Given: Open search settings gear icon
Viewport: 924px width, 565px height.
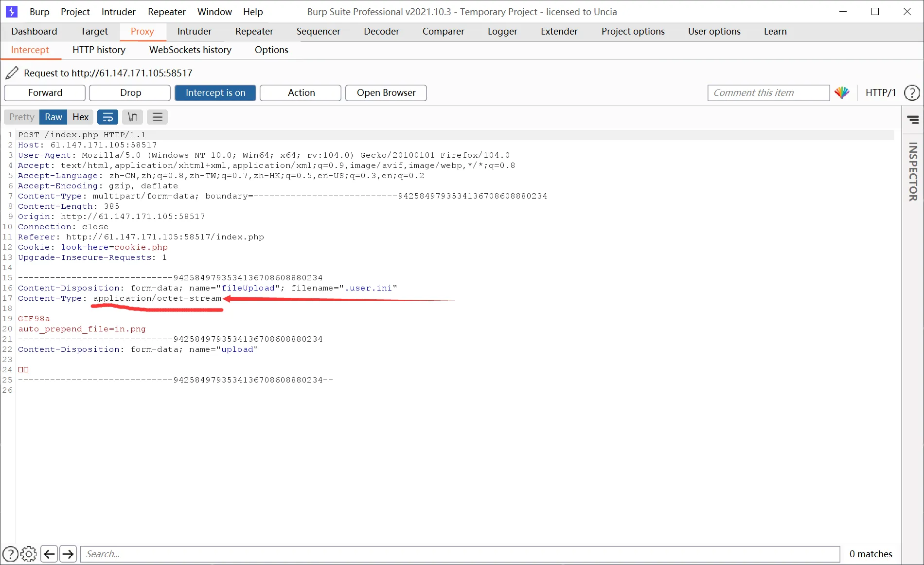Looking at the screenshot, I should pos(29,554).
